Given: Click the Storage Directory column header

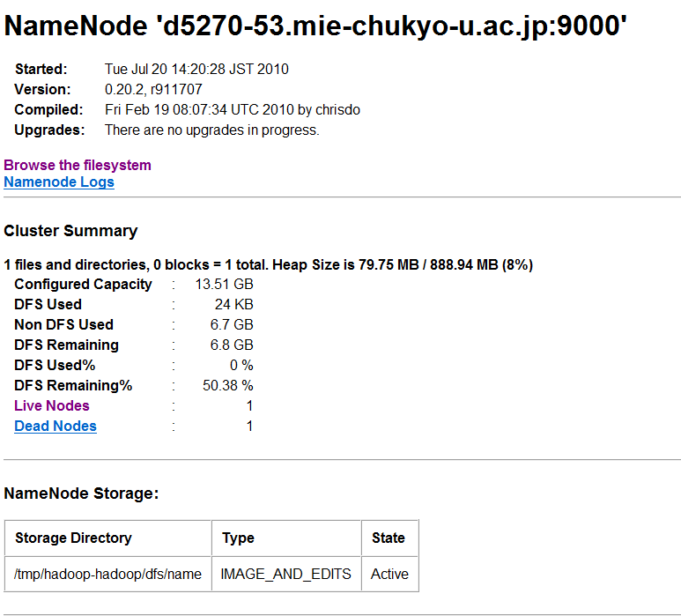Looking at the screenshot, I should coord(73,538).
